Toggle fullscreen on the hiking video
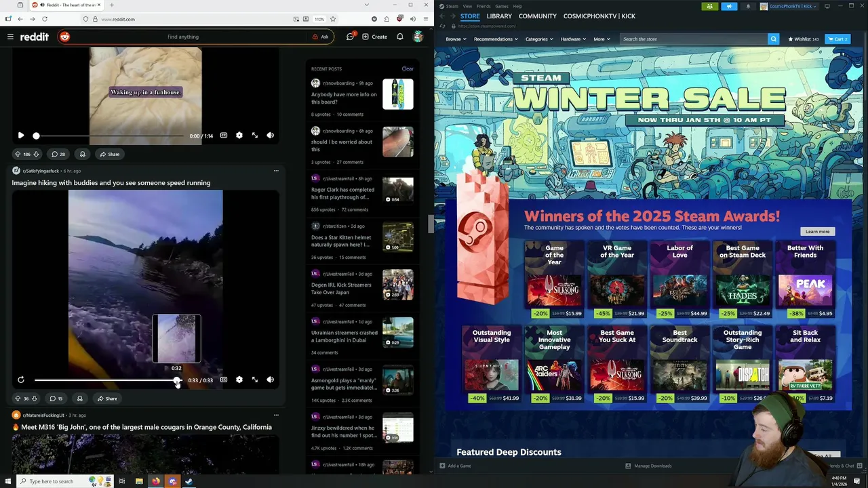Viewport: 868px width, 488px height. click(x=255, y=380)
